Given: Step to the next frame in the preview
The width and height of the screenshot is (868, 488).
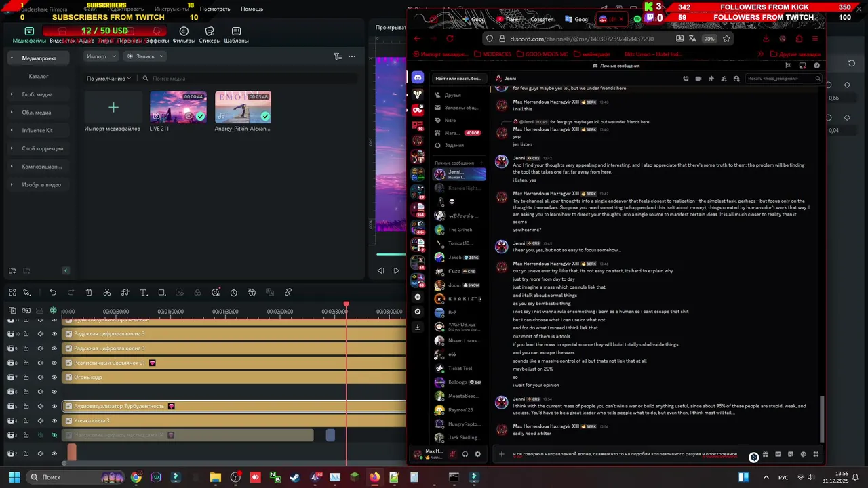Looking at the screenshot, I should pos(396,270).
